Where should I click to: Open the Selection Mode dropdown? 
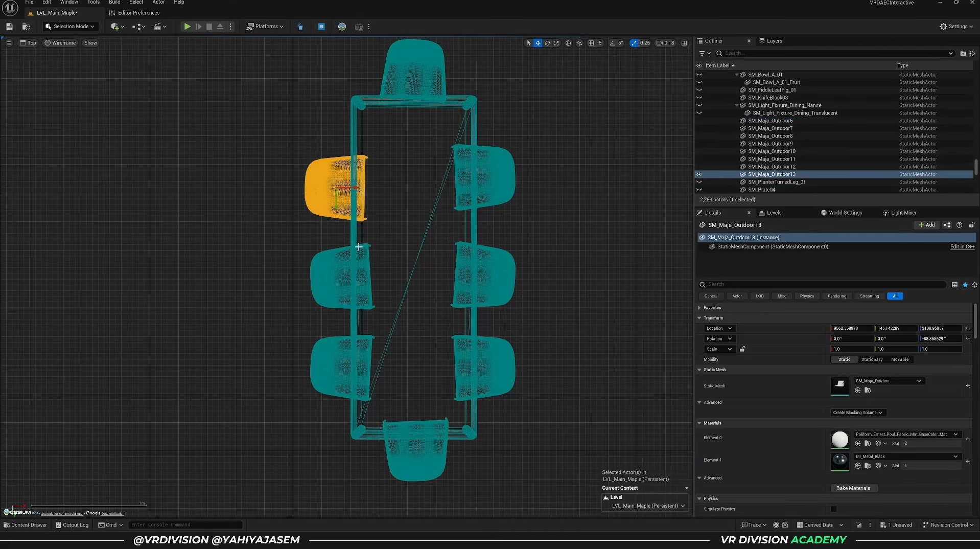[x=69, y=27]
